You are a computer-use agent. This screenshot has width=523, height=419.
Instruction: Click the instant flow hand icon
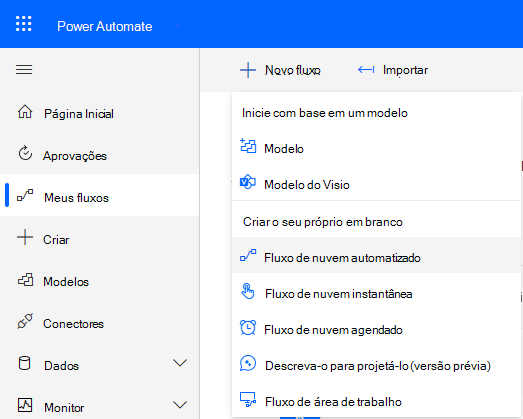click(248, 291)
